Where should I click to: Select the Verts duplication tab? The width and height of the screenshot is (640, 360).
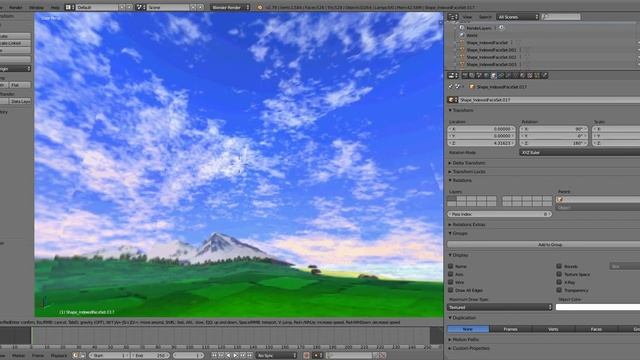[553, 329]
